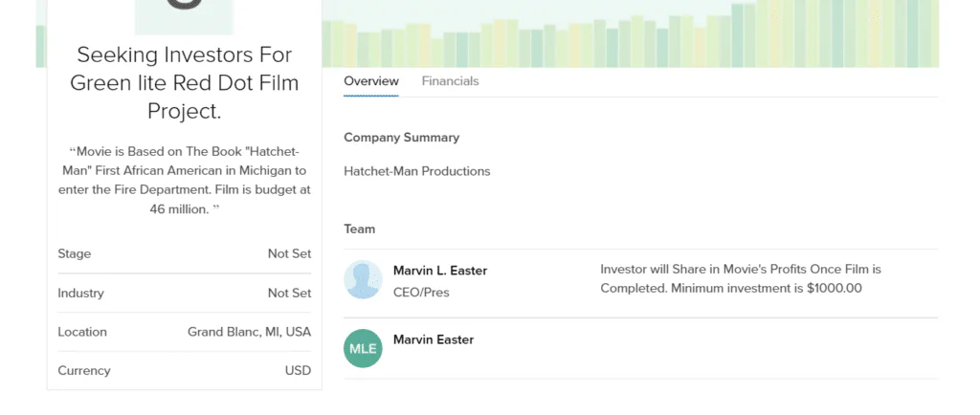This screenshot has height=415, width=980.
Task: Click Marvin L. Easter's placeholder profile avatar
Action: [363, 279]
